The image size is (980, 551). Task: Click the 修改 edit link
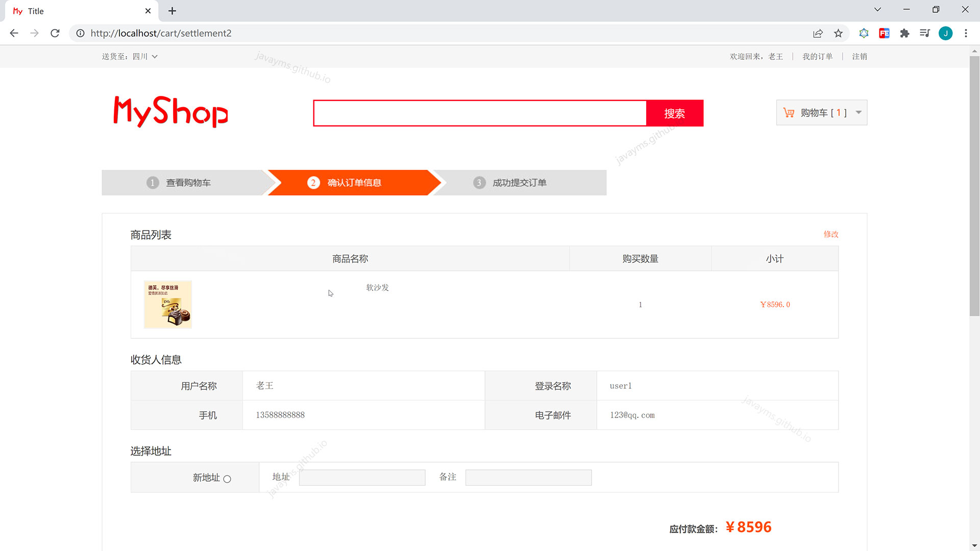pos(831,235)
